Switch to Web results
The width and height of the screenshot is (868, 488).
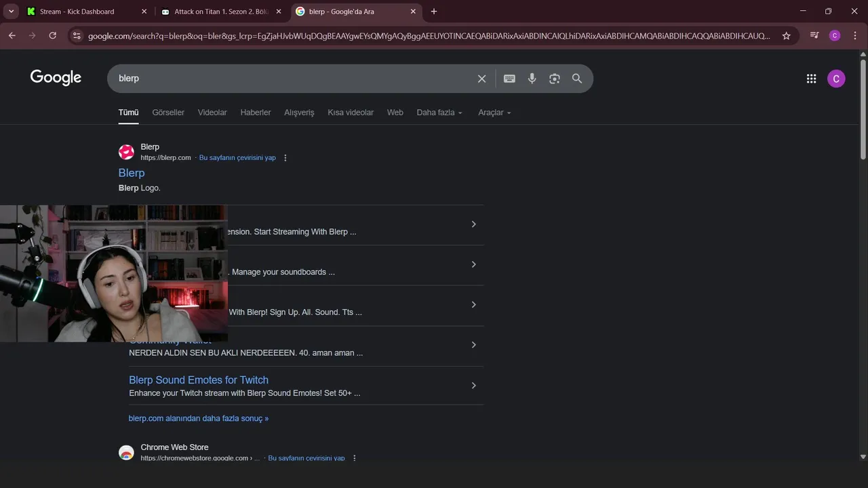[395, 113]
